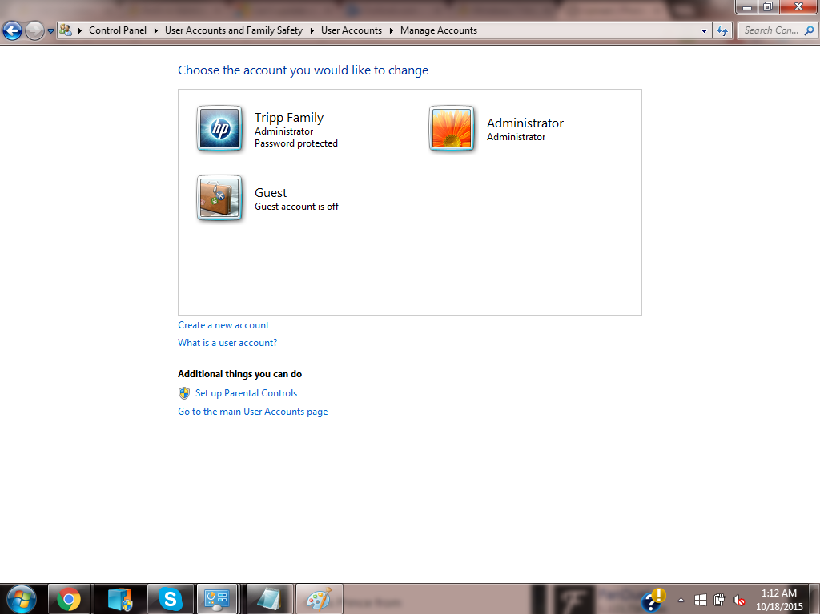The width and height of the screenshot is (821, 614).
Task: Open the Windows Start menu orb
Action: [x=21, y=599]
